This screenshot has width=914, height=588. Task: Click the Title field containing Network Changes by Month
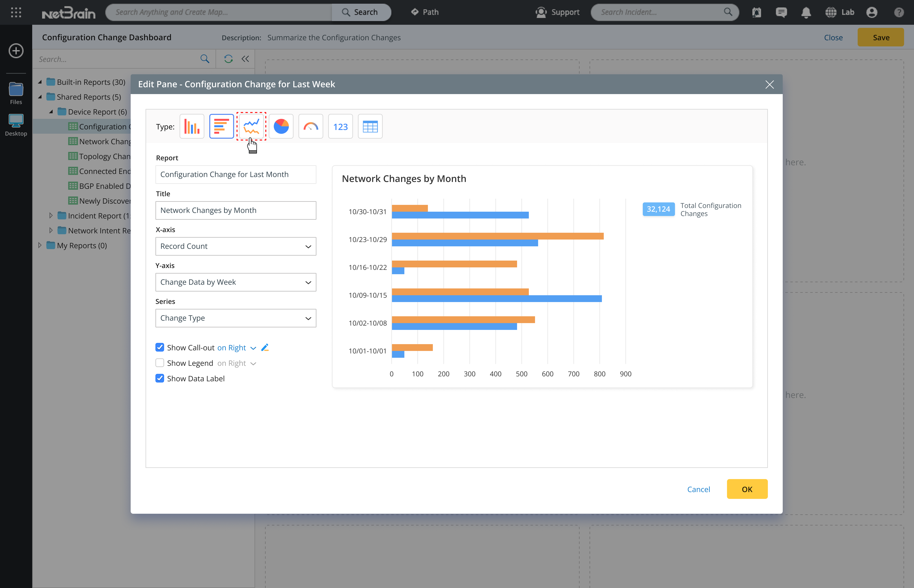point(236,210)
